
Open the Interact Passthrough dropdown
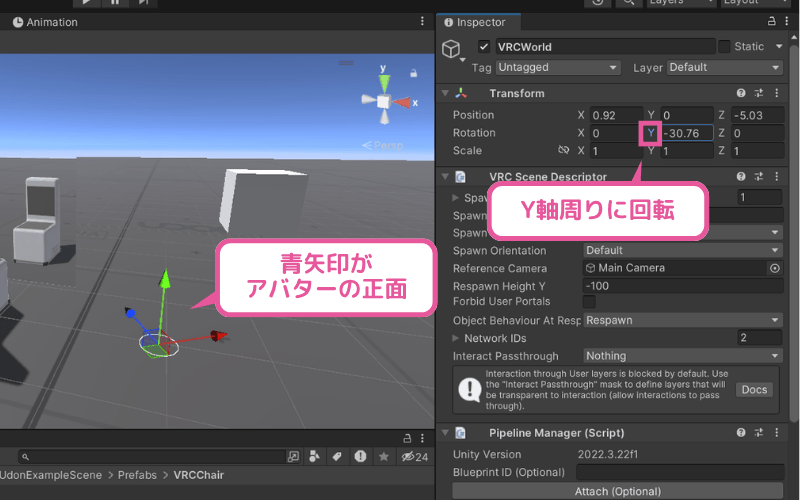[683, 356]
